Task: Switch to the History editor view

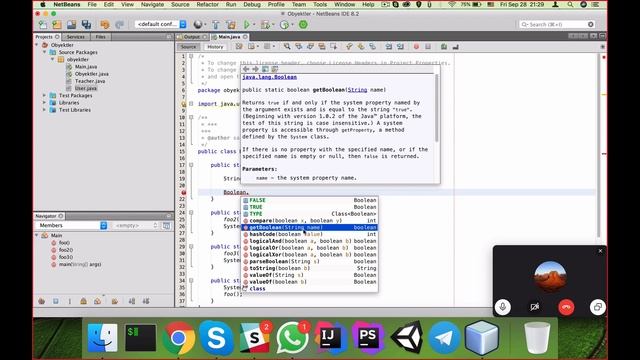Action: click(215, 47)
